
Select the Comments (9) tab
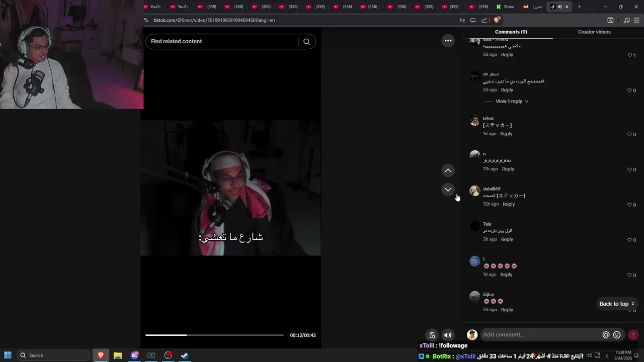pos(511,32)
